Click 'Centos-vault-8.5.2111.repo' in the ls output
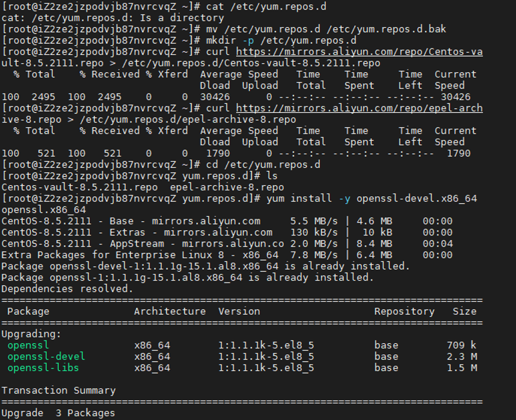The width and height of the screenshot is (516, 420). [x=79, y=187]
